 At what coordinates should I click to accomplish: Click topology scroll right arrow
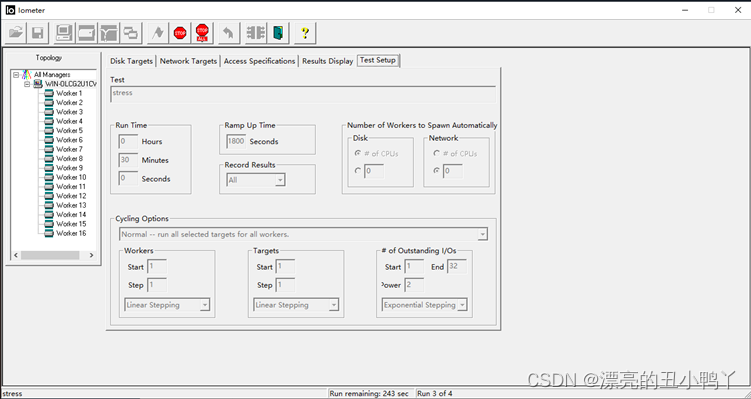pos(91,255)
